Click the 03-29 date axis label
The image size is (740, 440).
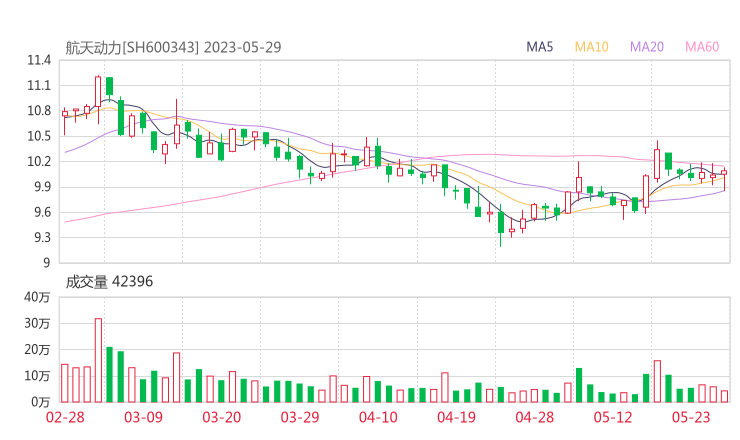(x=300, y=417)
